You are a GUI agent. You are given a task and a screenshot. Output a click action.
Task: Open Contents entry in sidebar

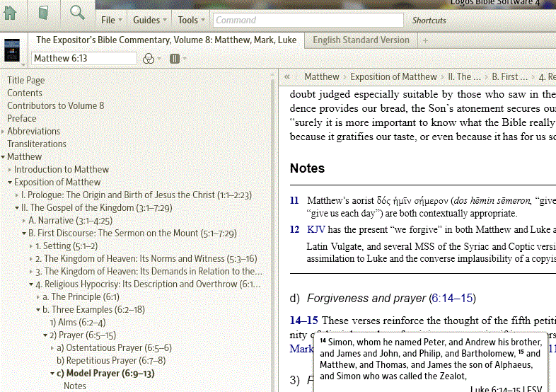(25, 93)
